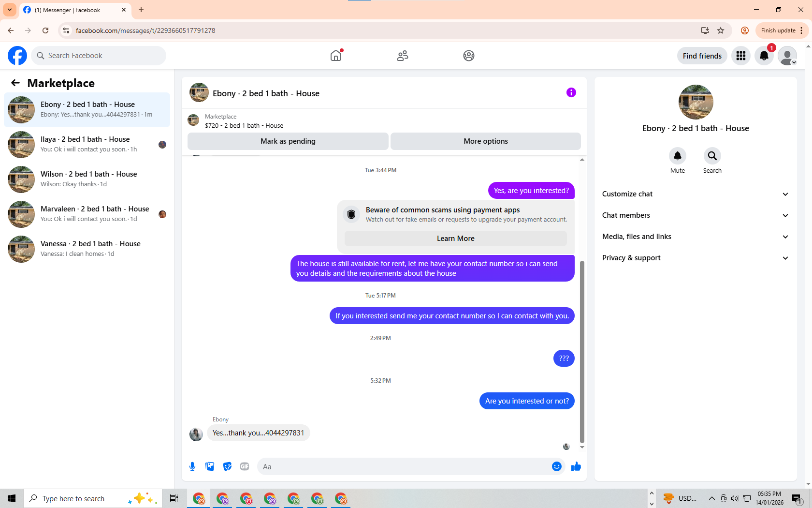Open the Windows Start menu
The height and width of the screenshot is (508, 812).
coord(12,498)
